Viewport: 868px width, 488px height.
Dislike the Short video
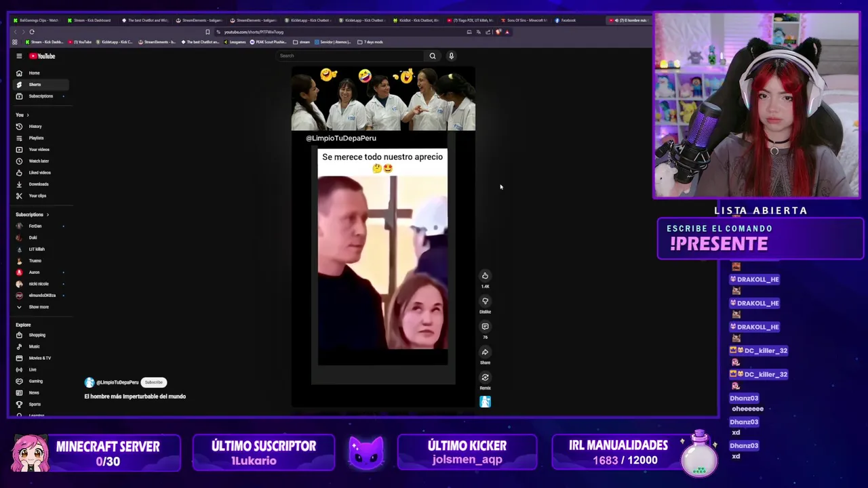pyautogui.click(x=485, y=301)
